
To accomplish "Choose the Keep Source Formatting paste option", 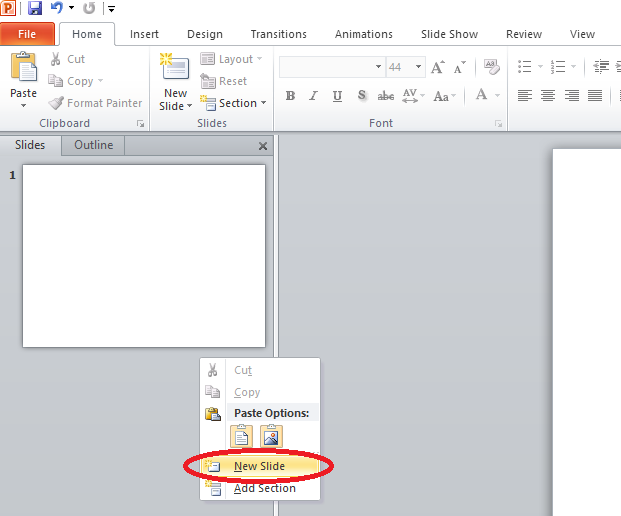I will tap(241, 436).
